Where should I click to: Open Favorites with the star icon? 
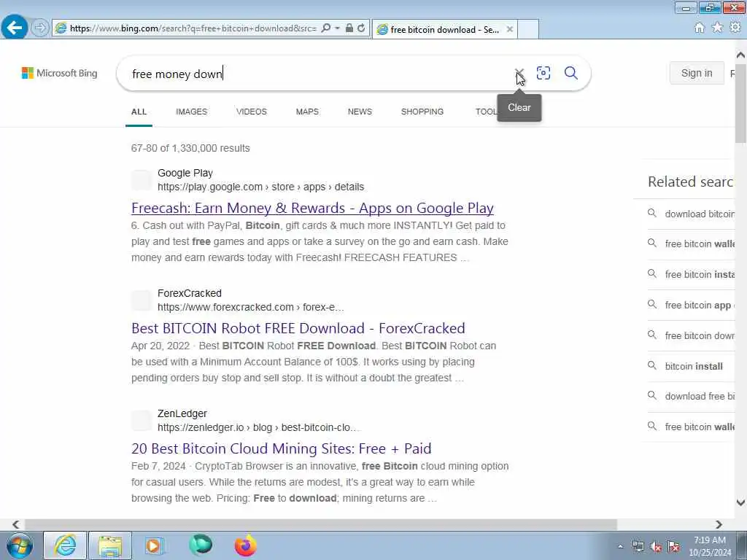click(x=717, y=28)
